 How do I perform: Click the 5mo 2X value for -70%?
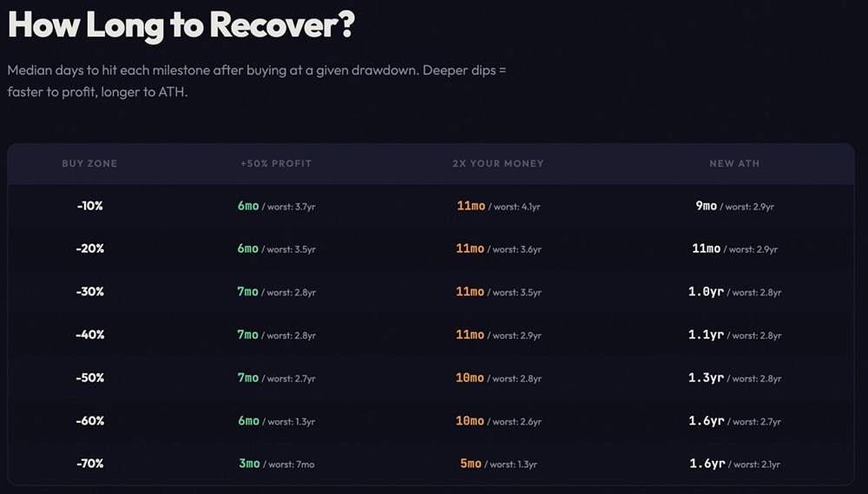click(x=470, y=464)
